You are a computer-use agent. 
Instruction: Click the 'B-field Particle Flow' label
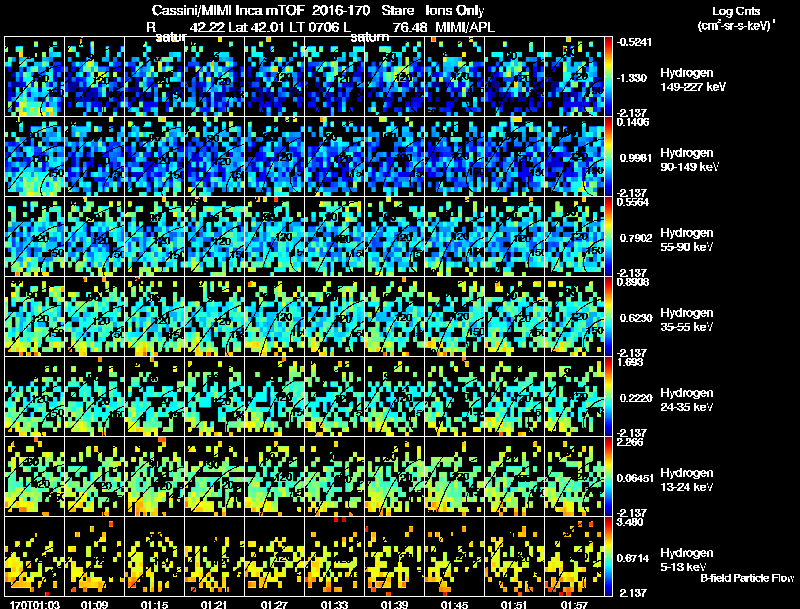[747, 578]
